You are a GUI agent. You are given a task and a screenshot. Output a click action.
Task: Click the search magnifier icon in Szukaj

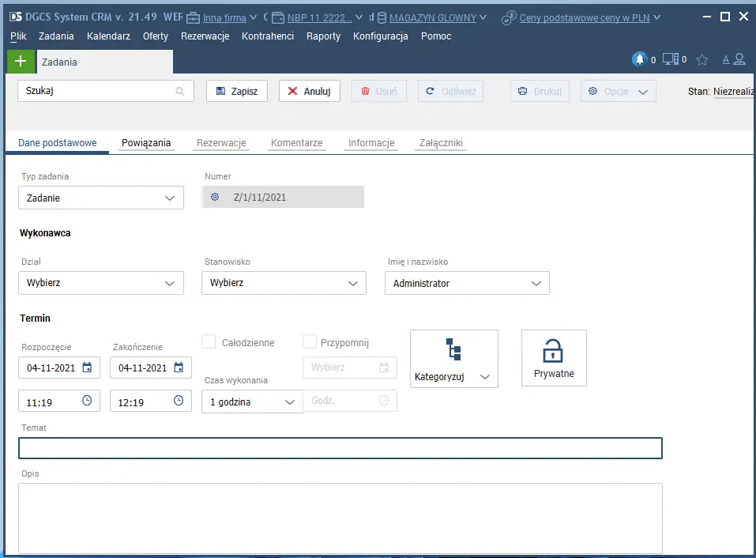(x=180, y=91)
